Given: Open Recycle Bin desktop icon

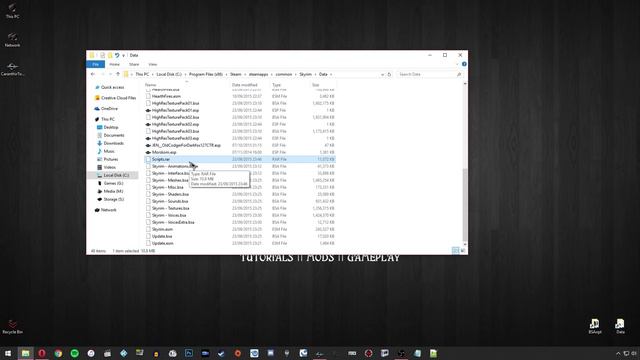Looking at the screenshot, I should pos(12,327).
